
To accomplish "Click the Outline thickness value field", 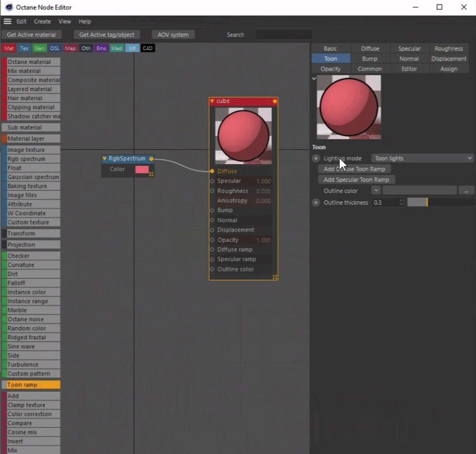I will click(x=385, y=203).
